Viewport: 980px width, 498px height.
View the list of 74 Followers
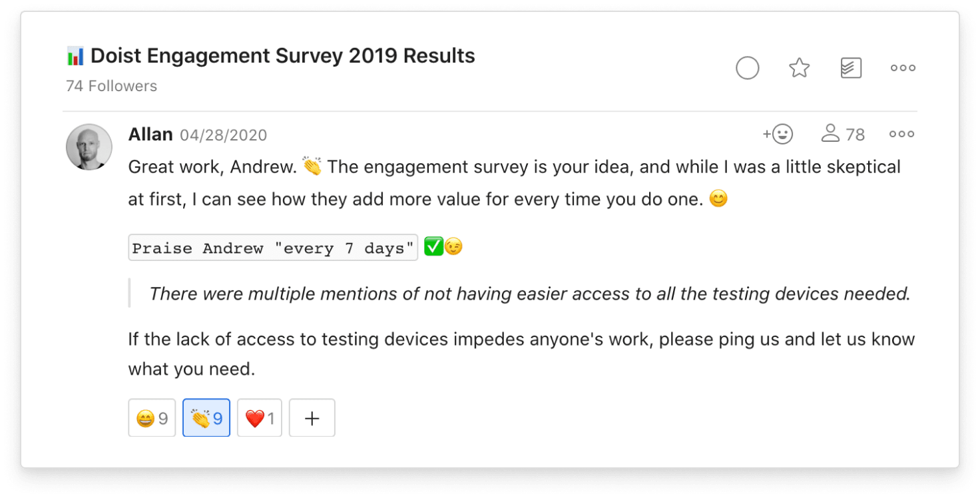point(111,85)
